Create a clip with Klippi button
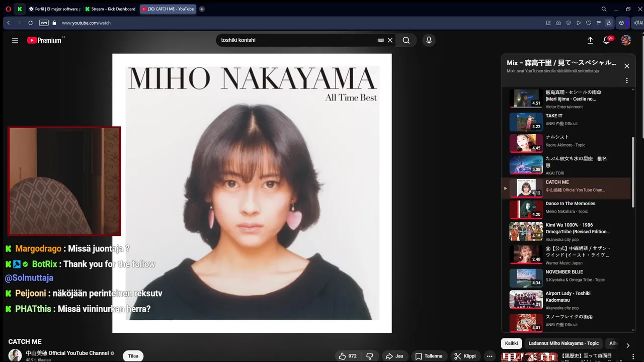Viewport: 644px width, 362px height. 465,356
